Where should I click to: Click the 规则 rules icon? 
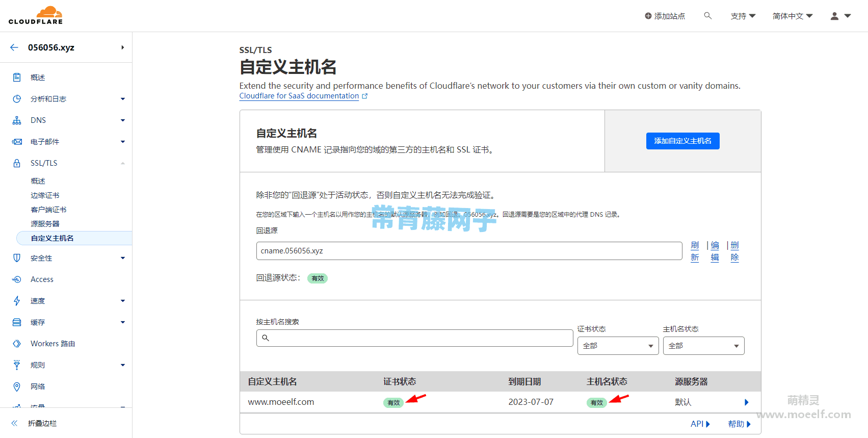coord(17,365)
